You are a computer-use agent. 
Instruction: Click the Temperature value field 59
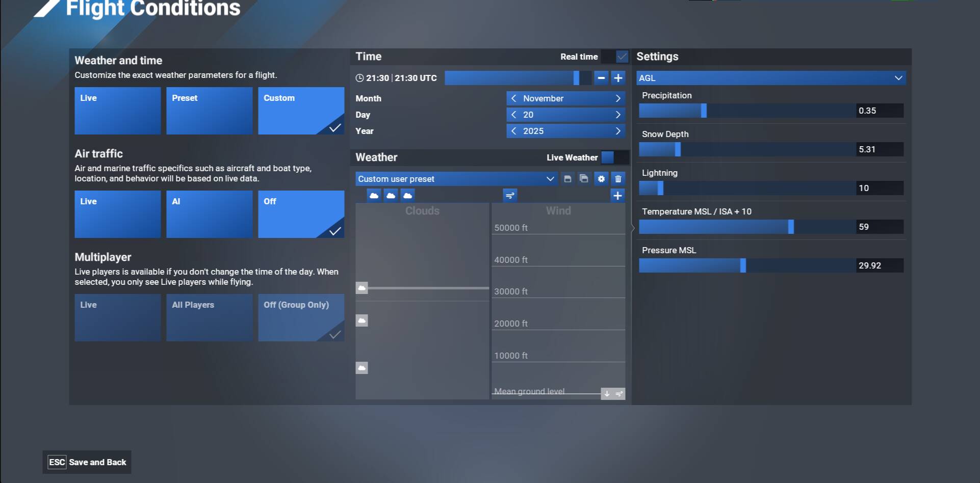pos(880,227)
